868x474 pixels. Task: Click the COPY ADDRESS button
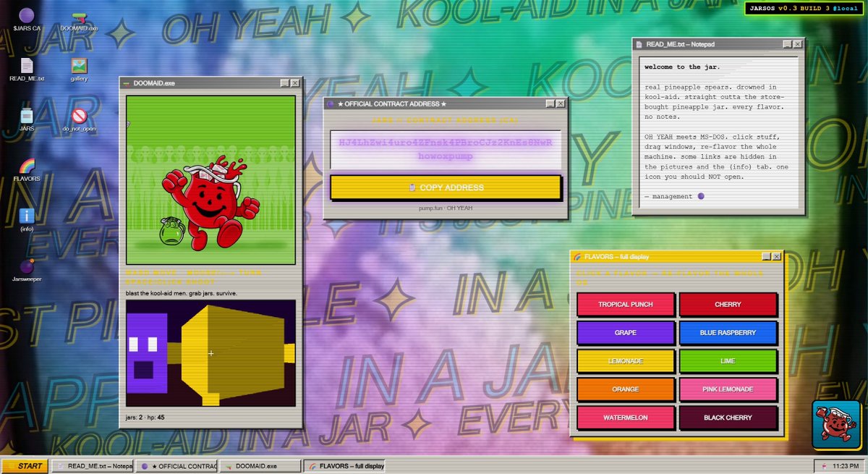click(x=446, y=187)
